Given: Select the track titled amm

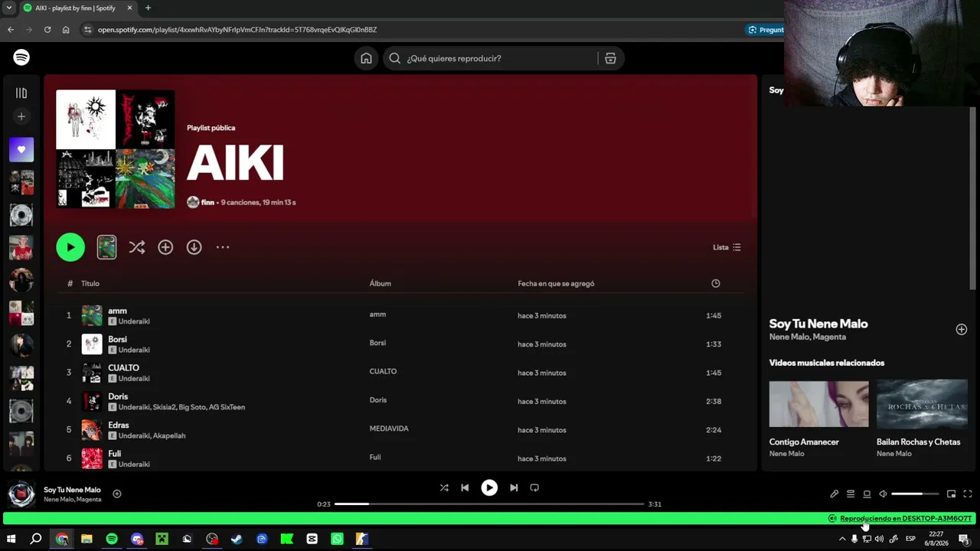Looking at the screenshot, I should tap(118, 311).
